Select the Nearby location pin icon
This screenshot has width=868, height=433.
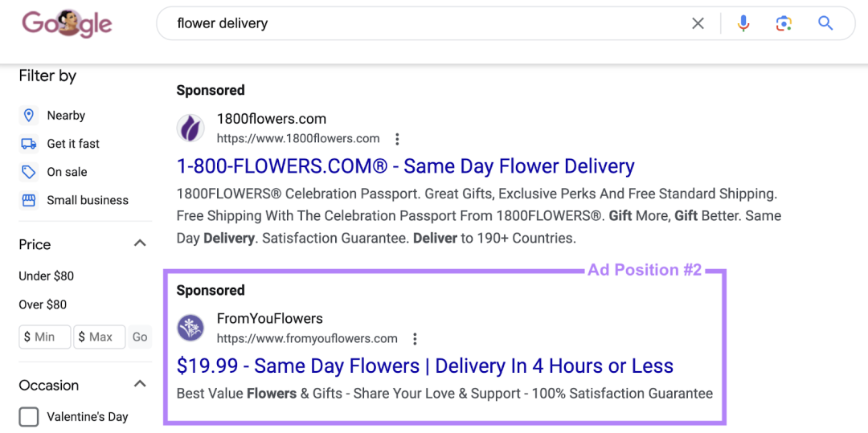(x=28, y=116)
